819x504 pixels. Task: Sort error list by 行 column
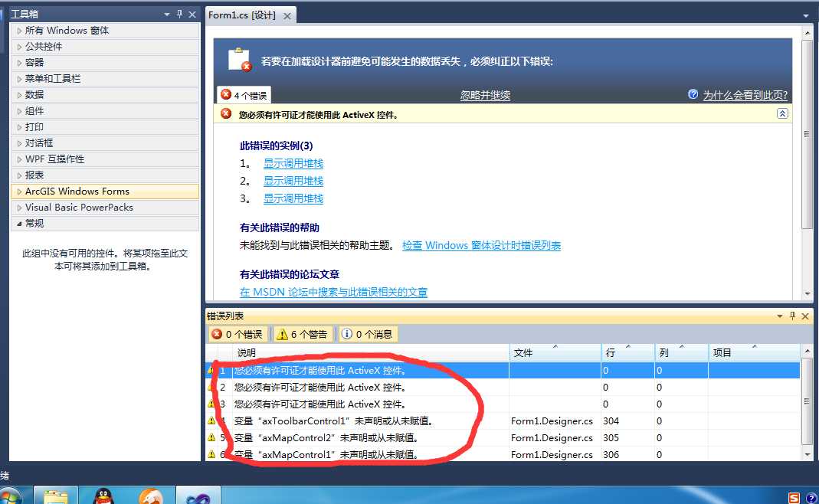pos(627,353)
